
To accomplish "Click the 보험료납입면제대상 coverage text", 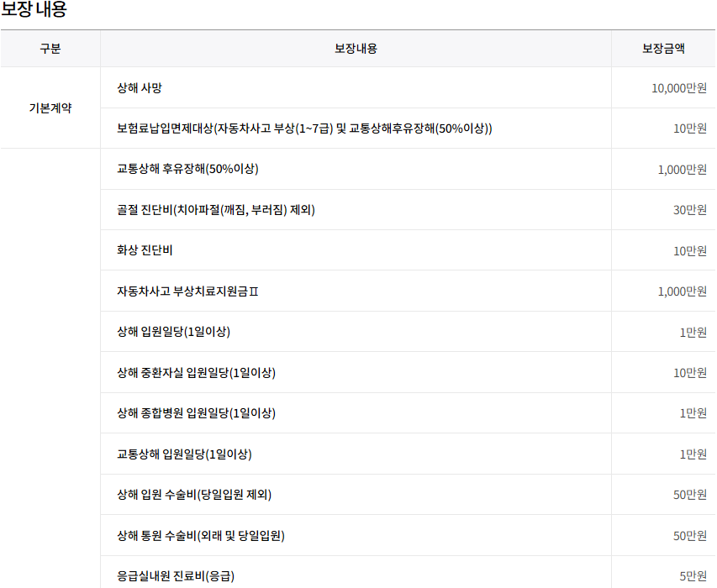I will pos(304,129).
